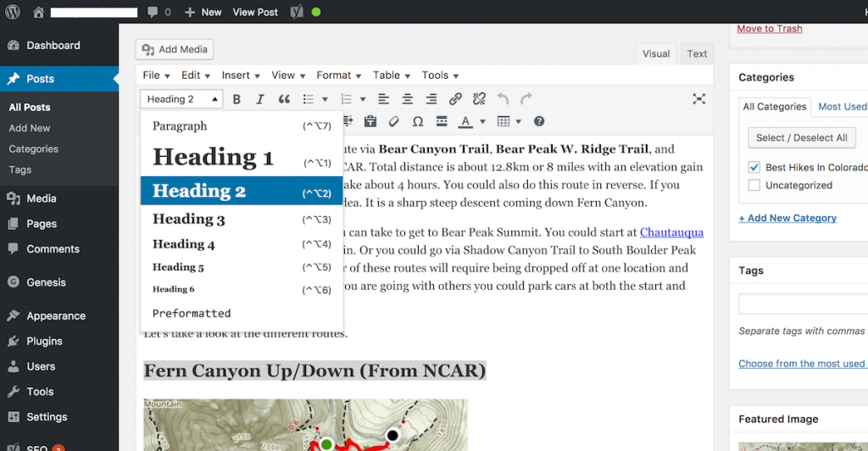Viewport: 868px width, 451px height.
Task: Go to the site home icon
Action: coord(38,12)
